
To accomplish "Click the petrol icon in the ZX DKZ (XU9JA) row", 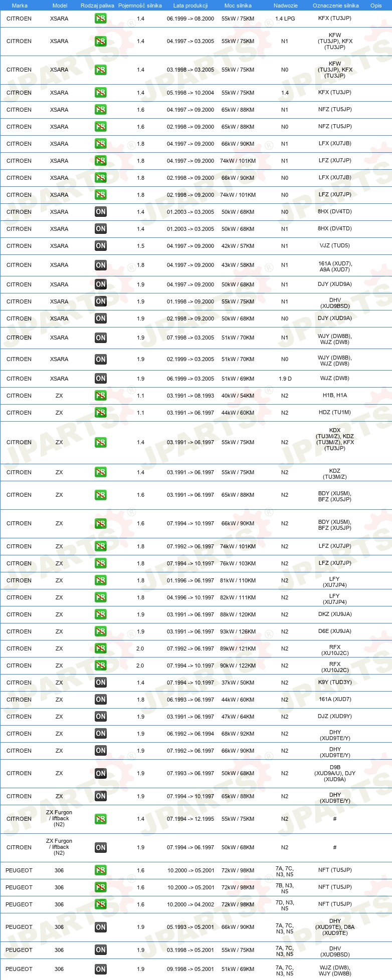I will point(101,614).
